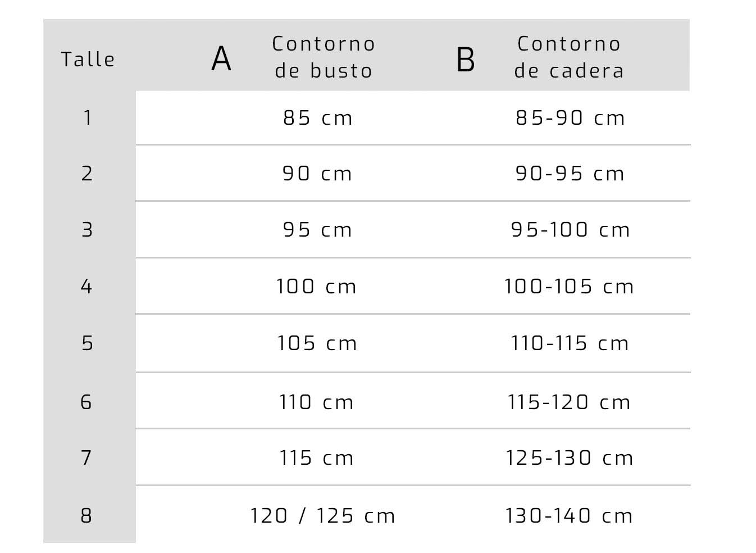The image size is (756, 553).
Task: Click the Contorno de cadera header
Action: point(569,57)
